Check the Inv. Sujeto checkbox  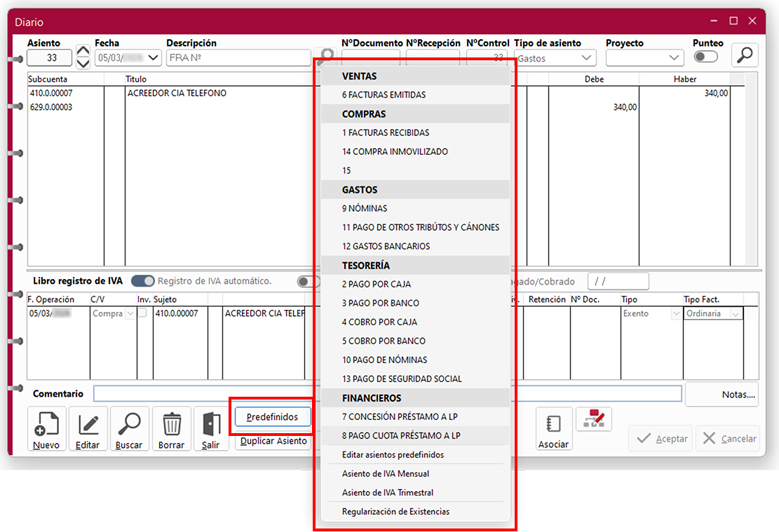click(x=142, y=314)
